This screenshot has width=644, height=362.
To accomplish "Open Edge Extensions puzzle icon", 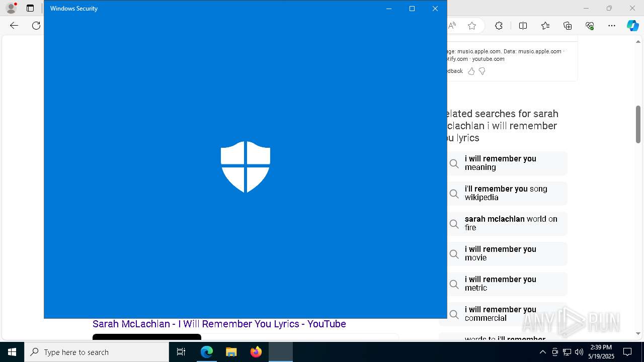I will point(499,26).
